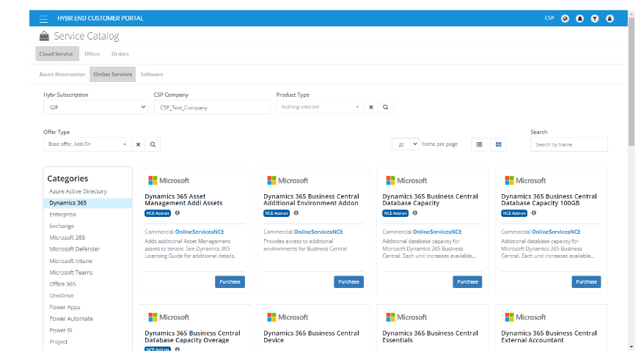OnlineServicesNCE link on Asset Management card

[x=200, y=232]
